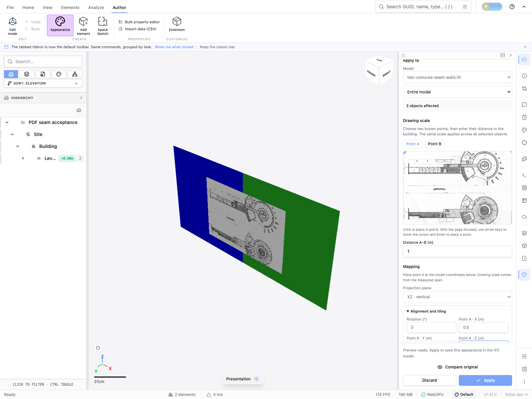Collapse the Building tree node
This screenshot has width=532, height=399.
click(x=18, y=146)
